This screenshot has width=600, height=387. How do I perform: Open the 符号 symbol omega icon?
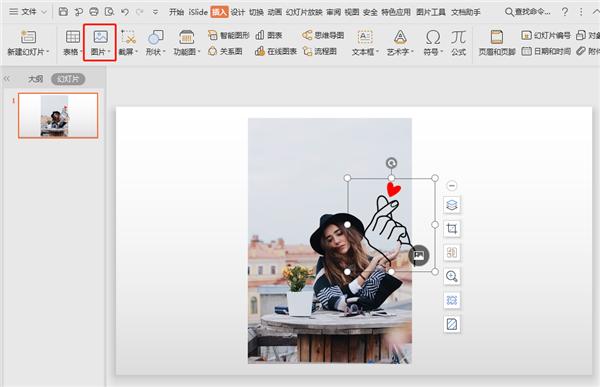[433, 42]
